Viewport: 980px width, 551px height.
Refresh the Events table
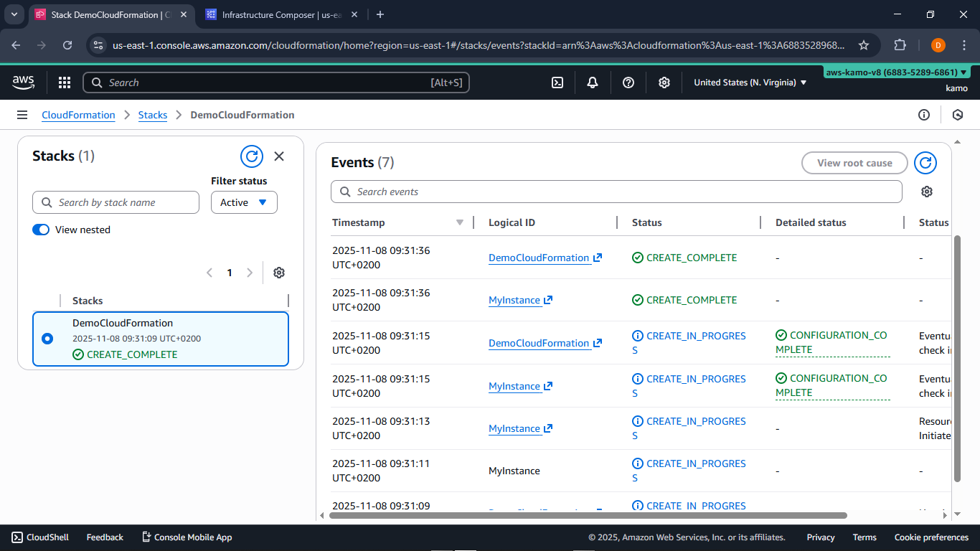coord(925,163)
